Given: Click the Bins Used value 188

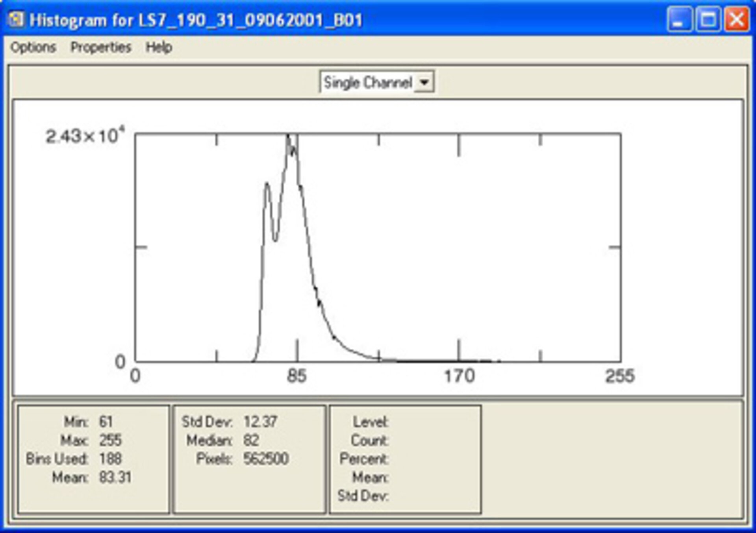Looking at the screenshot, I should [110, 459].
